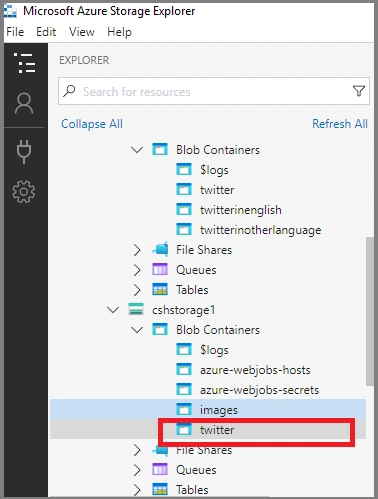Select twitter container in upper account
The height and width of the screenshot is (499, 378).
point(217,190)
